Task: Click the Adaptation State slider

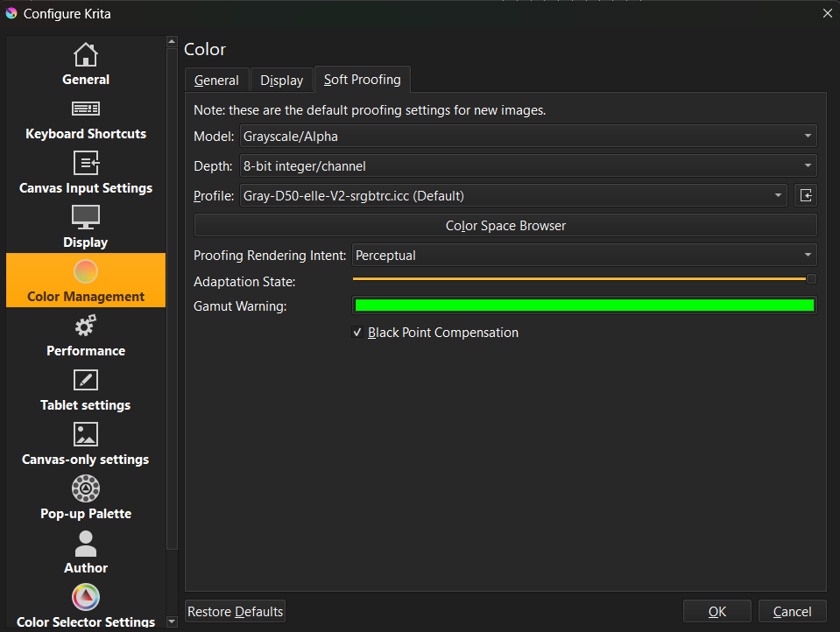Action: click(x=584, y=279)
